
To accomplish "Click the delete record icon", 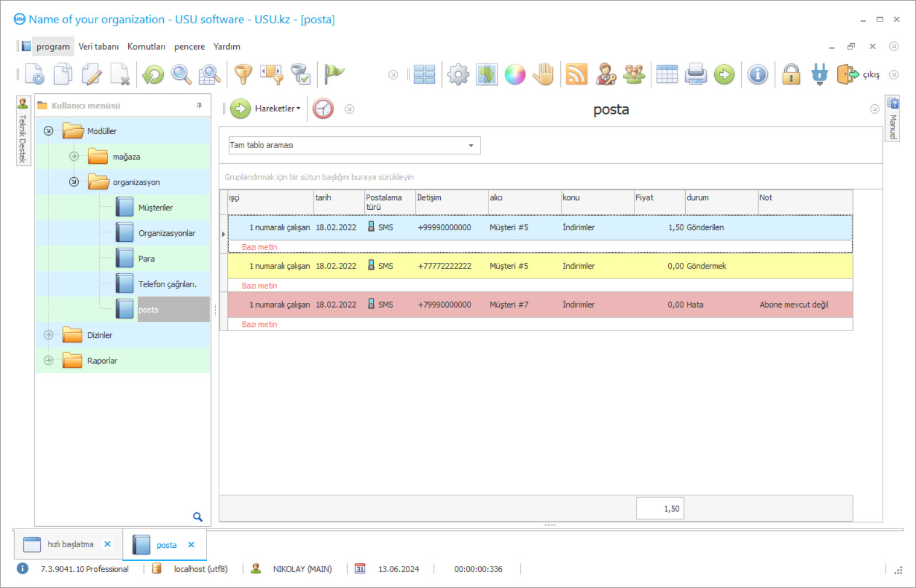I will coord(120,75).
